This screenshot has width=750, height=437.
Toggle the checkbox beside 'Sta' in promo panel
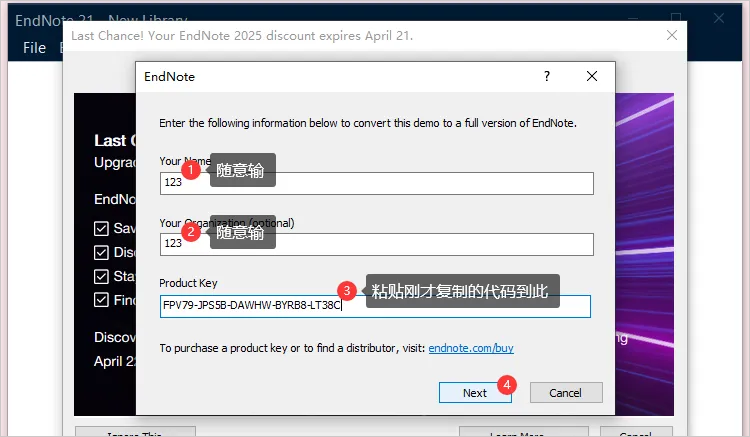tap(101, 276)
